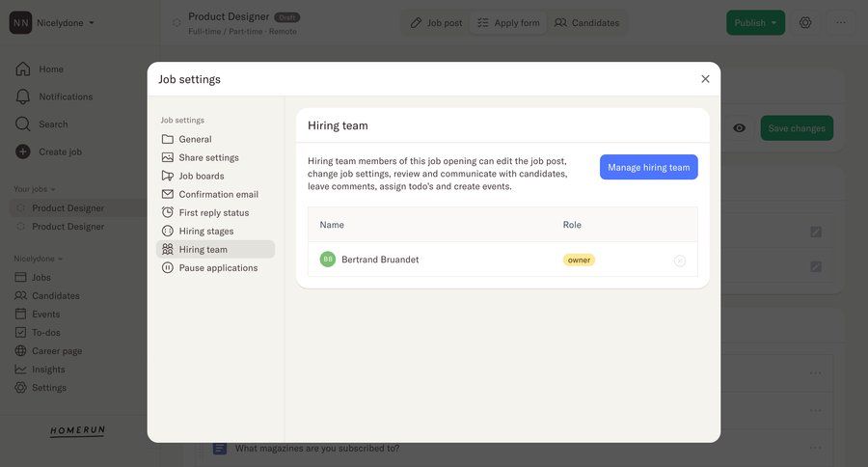The height and width of the screenshot is (467, 868).
Task: Click the Share settings image icon
Action: coord(167,157)
